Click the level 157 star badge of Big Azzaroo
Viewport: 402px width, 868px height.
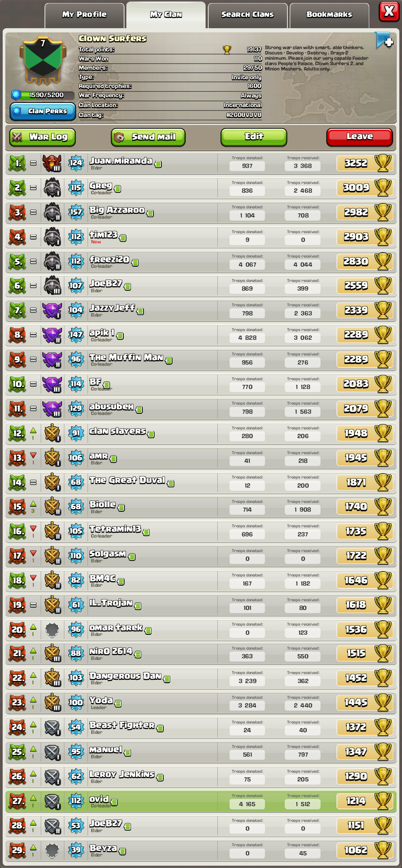pos(76,212)
